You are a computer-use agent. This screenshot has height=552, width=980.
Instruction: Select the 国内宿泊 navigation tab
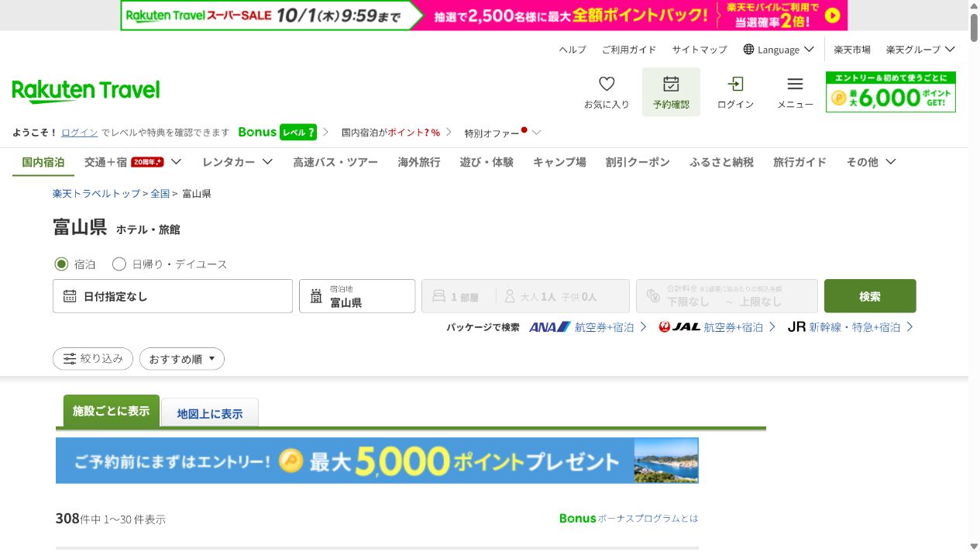43,162
